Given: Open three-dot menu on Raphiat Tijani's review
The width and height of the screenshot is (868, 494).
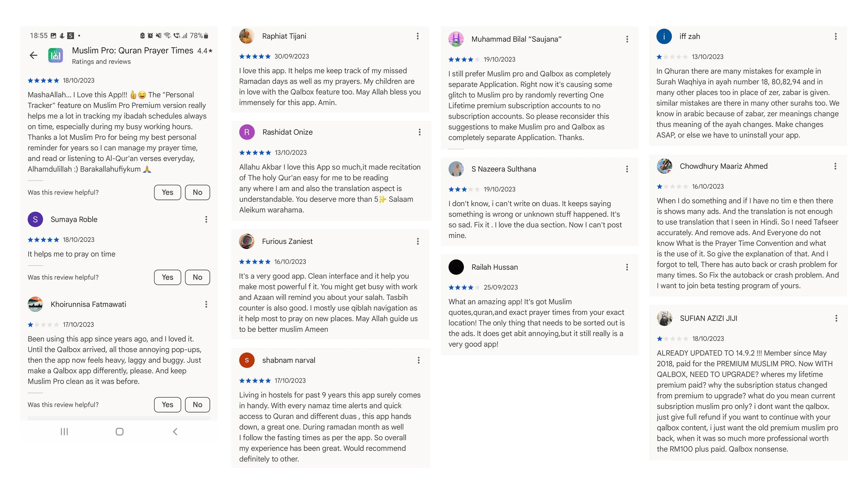Looking at the screenshot, I should point(418,36).
